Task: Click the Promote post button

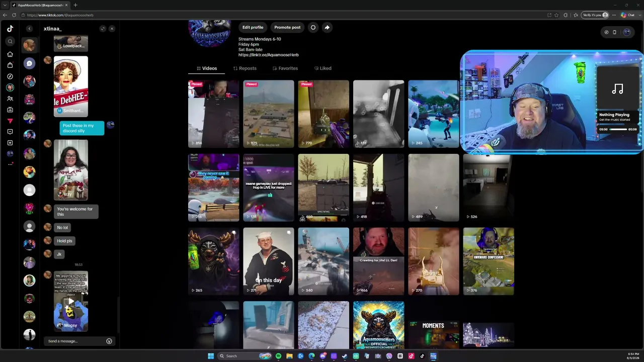Action: tap(287, 27)
